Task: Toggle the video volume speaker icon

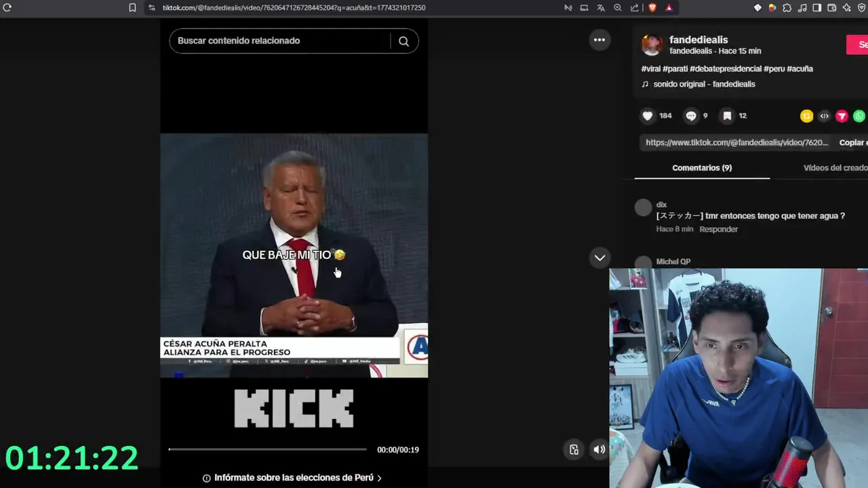Action: tap(599, 449)
